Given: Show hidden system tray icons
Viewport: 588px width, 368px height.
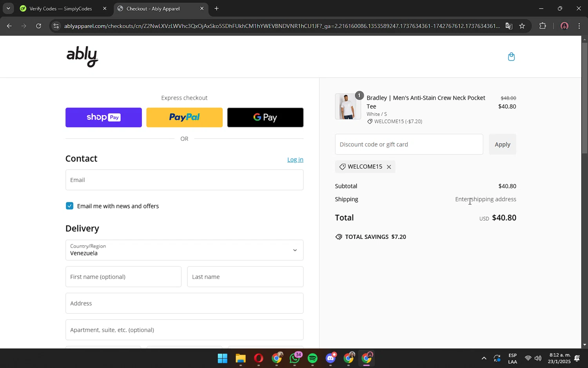Looking at the screenshot, I should pos(484,358).
